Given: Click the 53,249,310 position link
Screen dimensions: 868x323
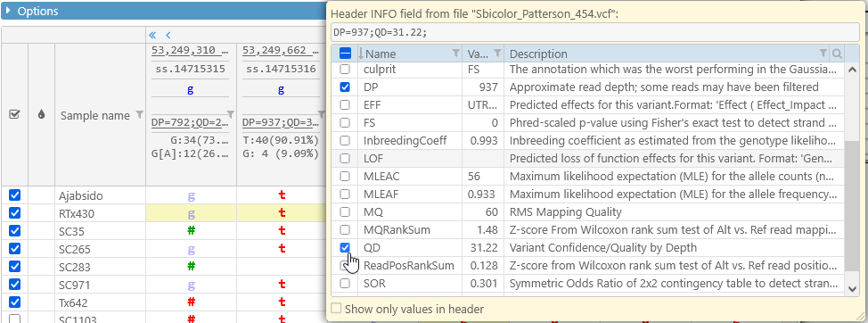Looking at the screenshot, I should [191, 52].
